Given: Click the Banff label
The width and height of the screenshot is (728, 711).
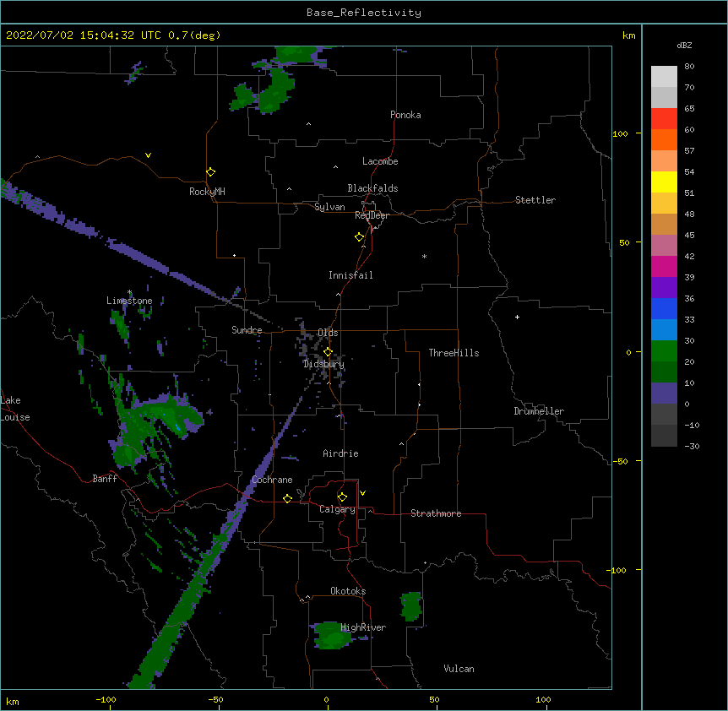Looking at the screenshot, I should point(105,479).
